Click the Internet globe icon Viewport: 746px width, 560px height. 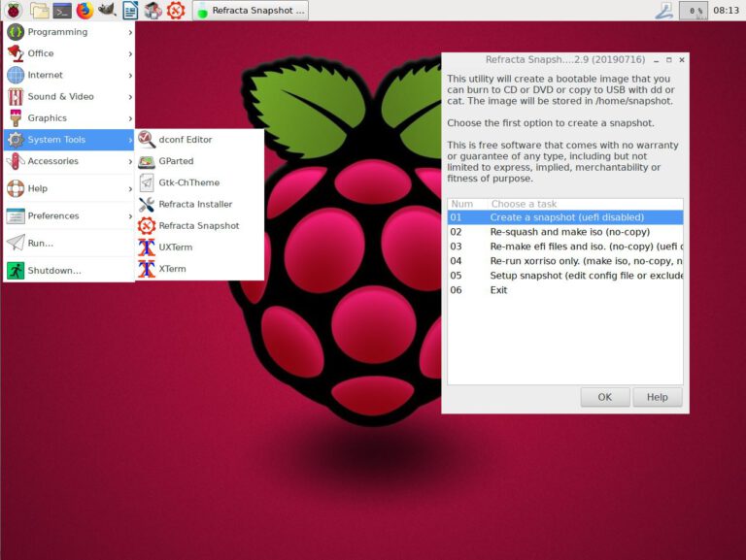click(x=16, y=75)
